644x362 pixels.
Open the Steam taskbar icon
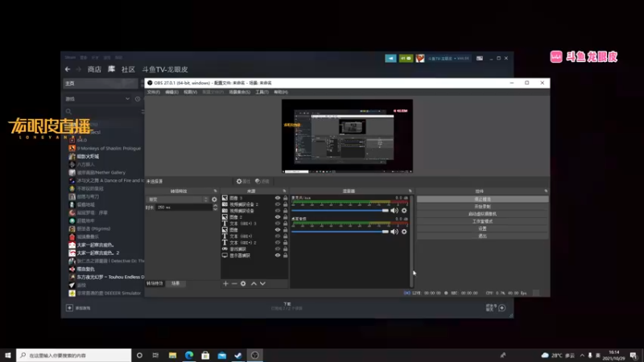point(238,355)
